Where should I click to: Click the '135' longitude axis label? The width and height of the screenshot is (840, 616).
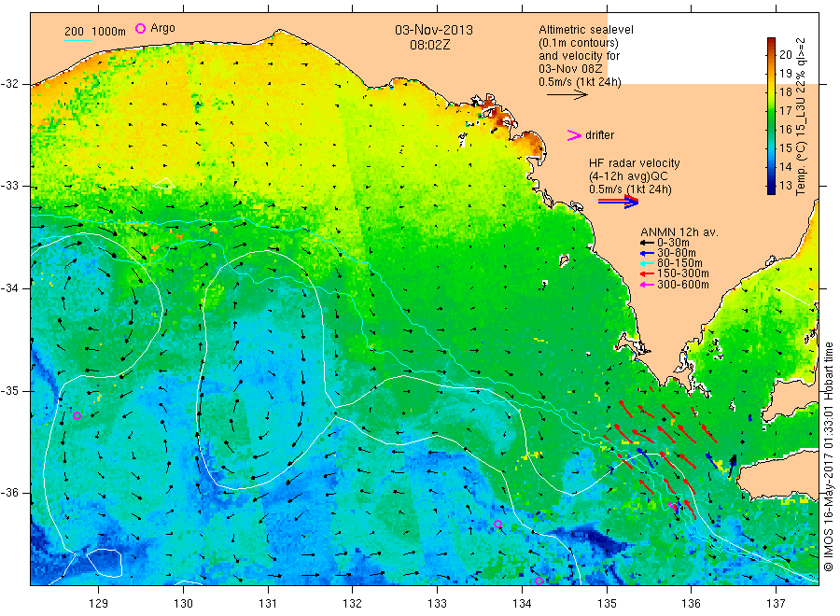pos(607,604)
